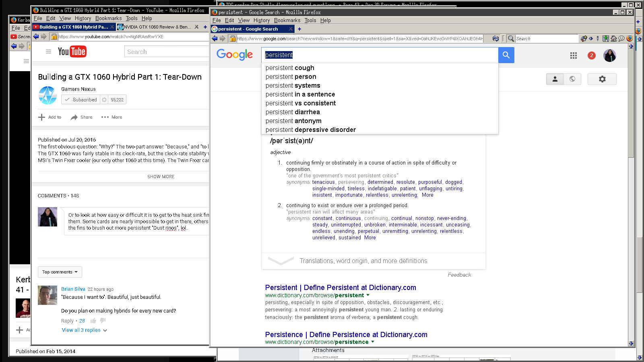Close the Building a GTX 1060 Hybrid tab

coord(112,27)
